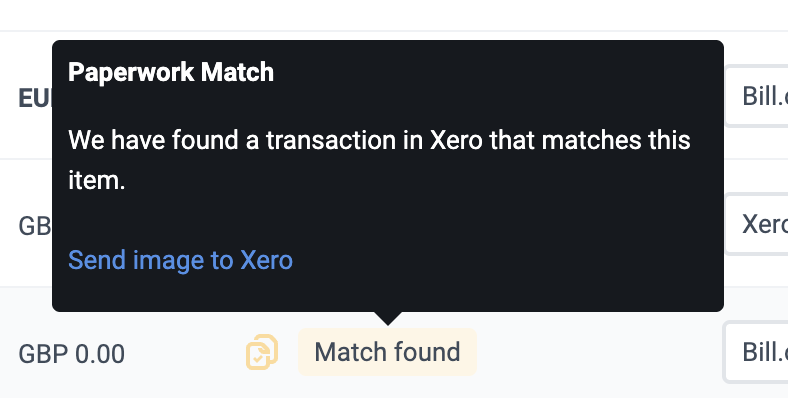Click the word Match in the tooltip title
This screenshot has width=788, height=398.
pos(237,72)
